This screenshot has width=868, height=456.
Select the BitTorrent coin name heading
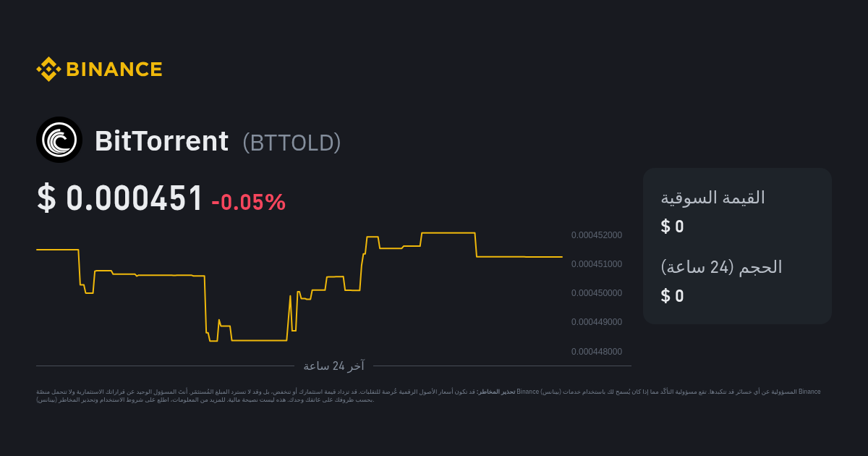[x=161, y=141]
